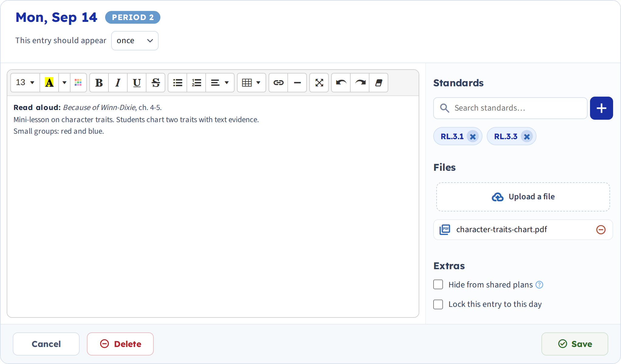Clear formatting with the eraser

click(379, 83)
